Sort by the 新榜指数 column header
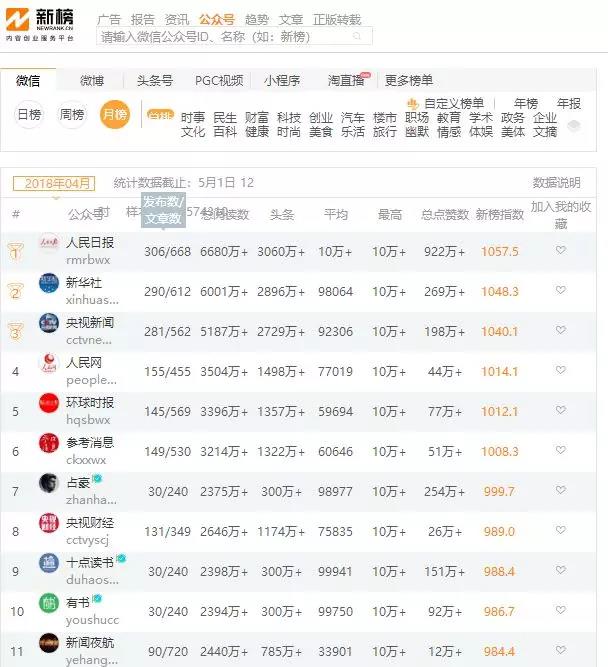The height and width of the screenshot is (667, 608). point(499,214)
